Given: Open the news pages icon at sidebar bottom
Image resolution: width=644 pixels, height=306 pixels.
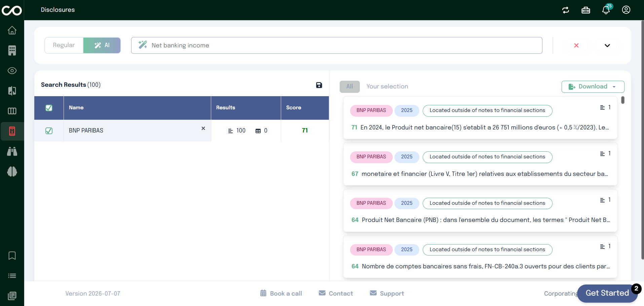Looking at the screenshot, I should [x=12, y=296].
